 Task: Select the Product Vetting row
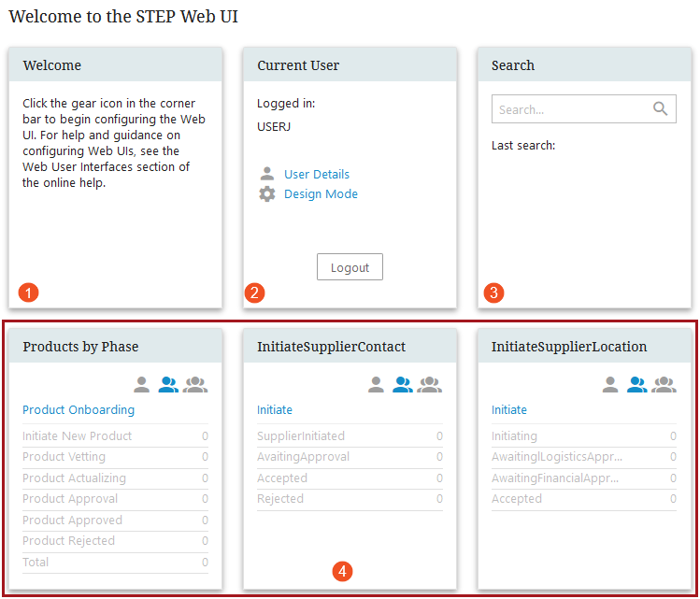[x=115, y=457]
